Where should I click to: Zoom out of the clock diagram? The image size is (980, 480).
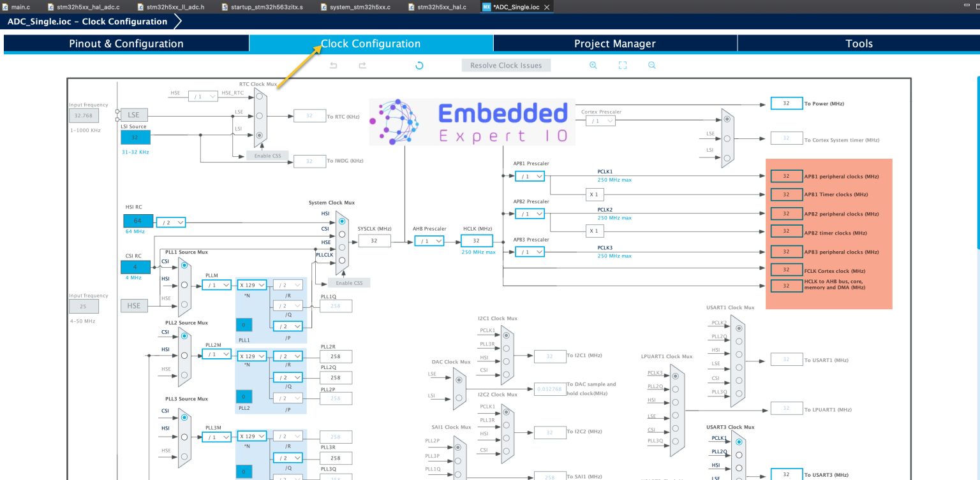pyautogui.click(x=651, y=66)
